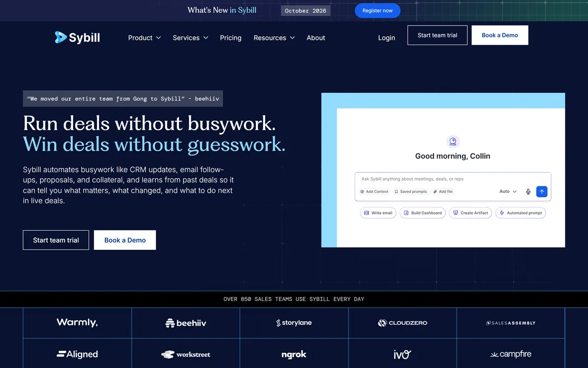588x368 pixels.
Task: Click the Build Dashboard suggestion
Action: pos(422,213)
